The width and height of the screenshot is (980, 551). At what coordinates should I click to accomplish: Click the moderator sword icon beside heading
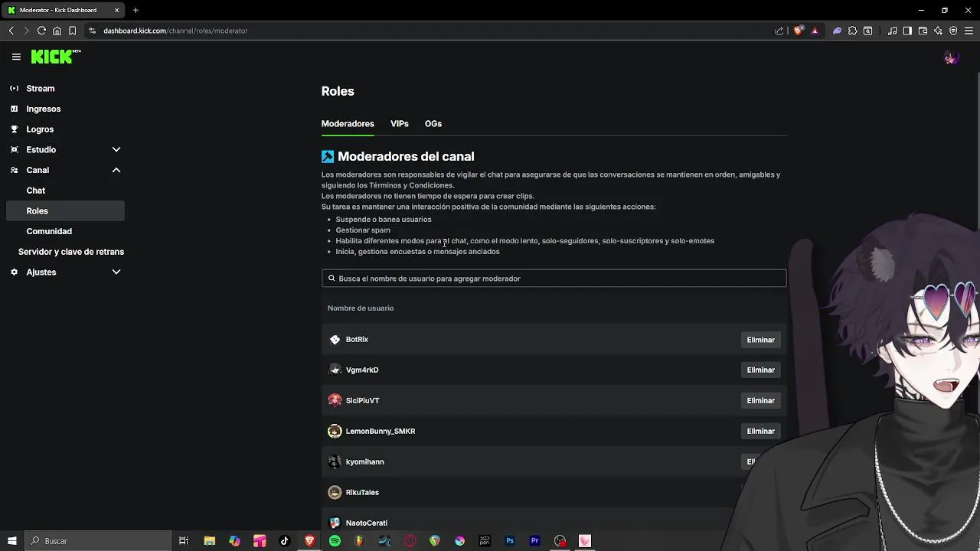coord(328,156)
